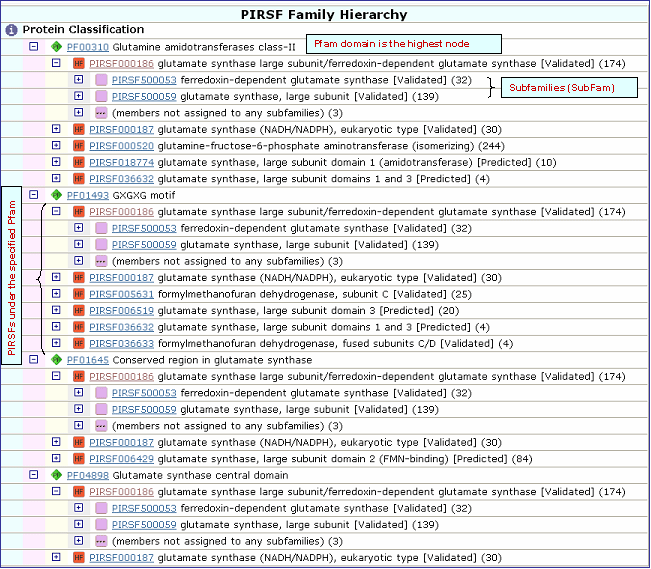The image size is (651, 569).
Task: Collapse the PF00310 Glutamine amidotransferases node
Action: (x=33, y=46)
